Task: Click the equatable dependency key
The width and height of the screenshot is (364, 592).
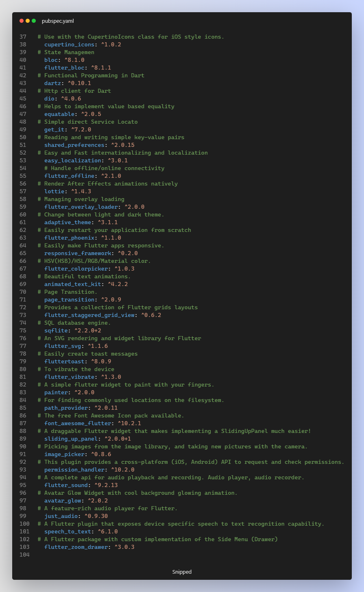Action: (59, 114)
